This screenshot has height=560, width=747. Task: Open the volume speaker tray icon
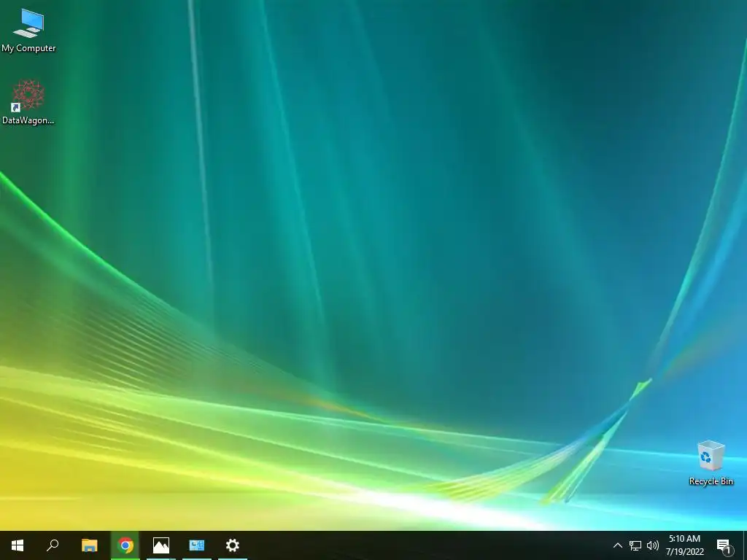[653, 545]
